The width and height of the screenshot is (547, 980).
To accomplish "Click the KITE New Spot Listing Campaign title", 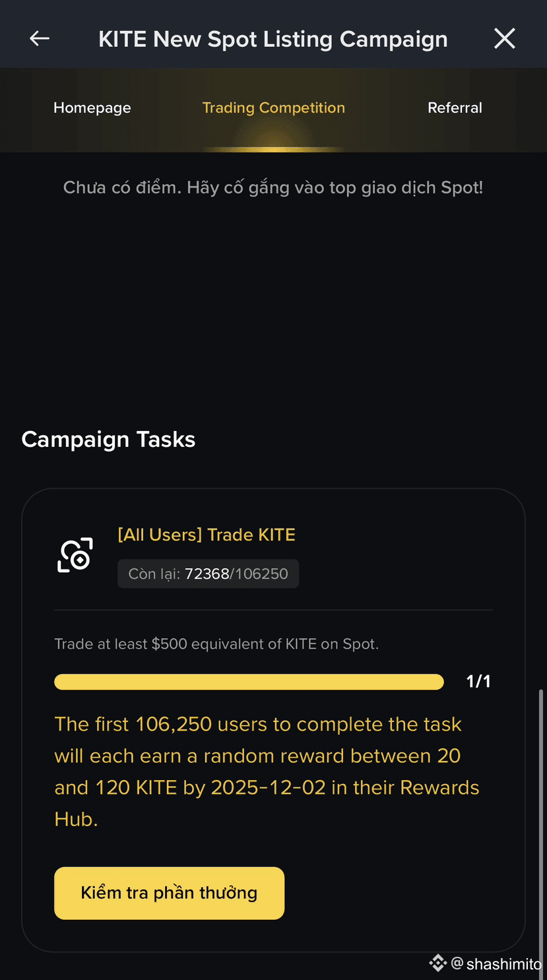I will click(273, 39).
